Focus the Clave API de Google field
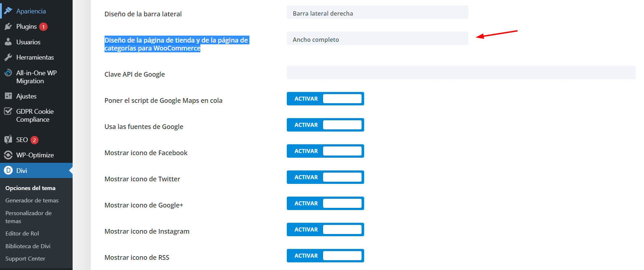644x270 pixels. [461, 73]
